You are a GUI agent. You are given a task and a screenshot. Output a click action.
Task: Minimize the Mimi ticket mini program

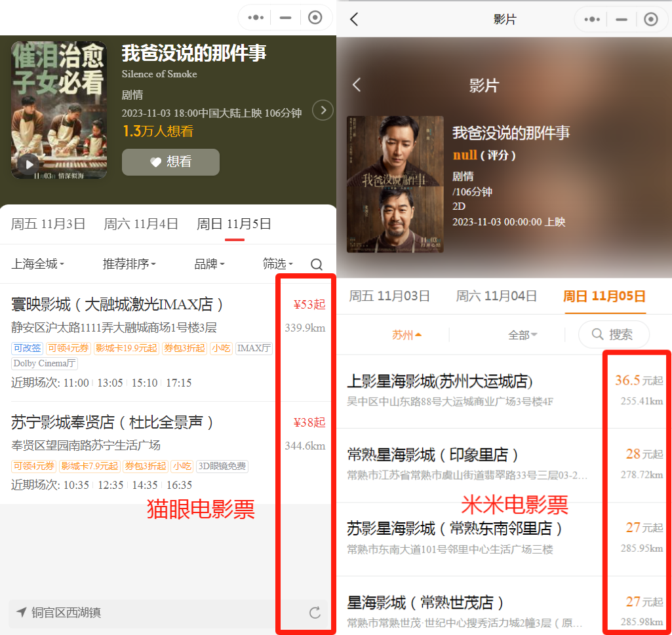(622, 19)
